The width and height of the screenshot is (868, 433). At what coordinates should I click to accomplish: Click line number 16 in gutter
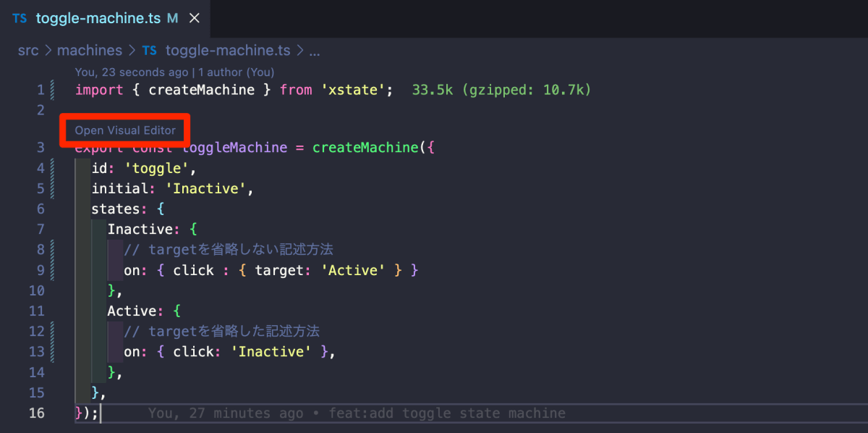(36, 413)
